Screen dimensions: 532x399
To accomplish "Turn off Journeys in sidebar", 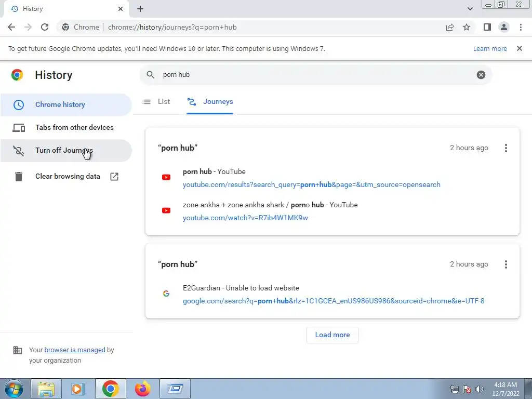I will coord(66,150).
